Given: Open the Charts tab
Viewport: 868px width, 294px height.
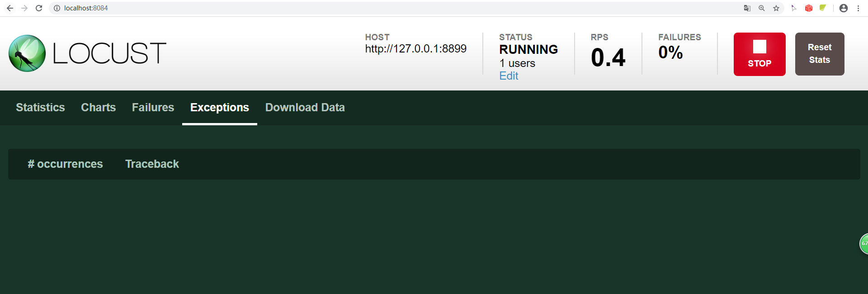Looking at the screenshot, I should (98, 108).
